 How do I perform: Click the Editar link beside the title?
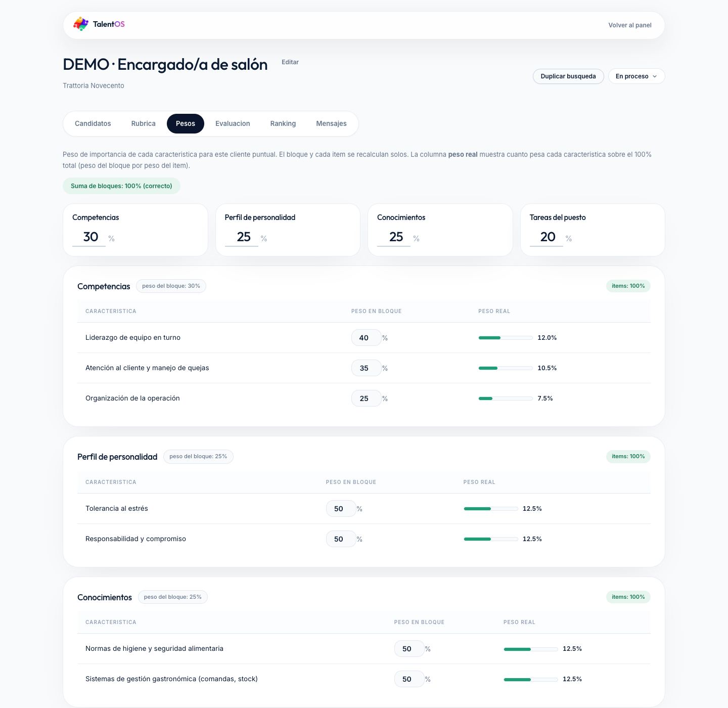click(x=290, y=62)
